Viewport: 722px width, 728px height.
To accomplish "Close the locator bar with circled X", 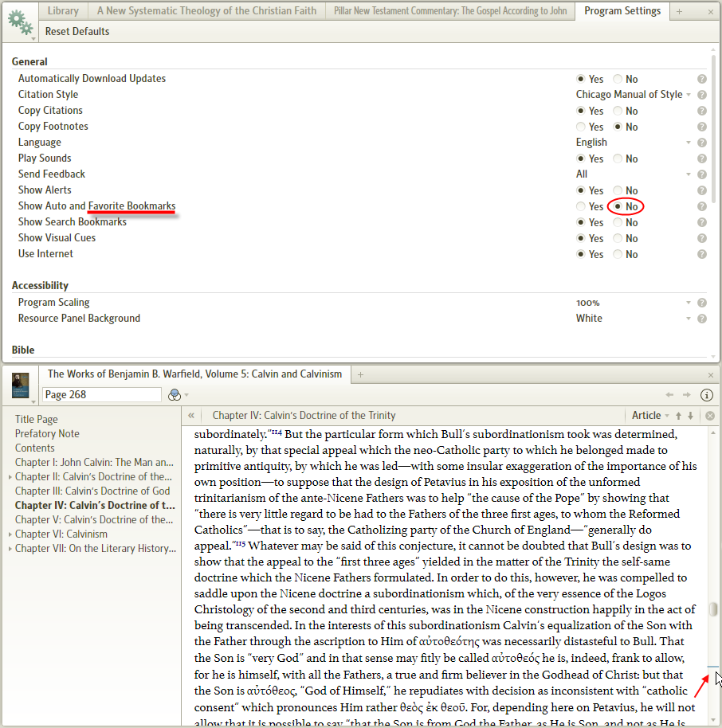I will pyautogui.click(x=710, y=416).
